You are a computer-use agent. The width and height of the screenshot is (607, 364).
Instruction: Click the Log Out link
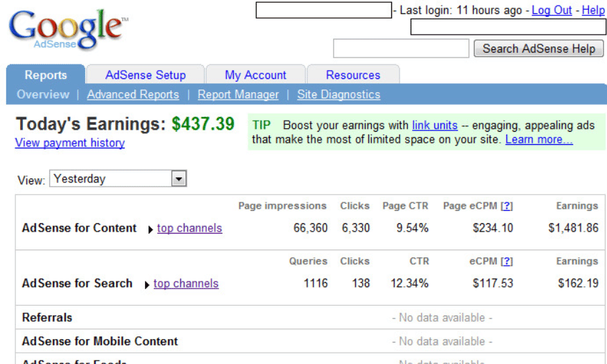point(552,10)
